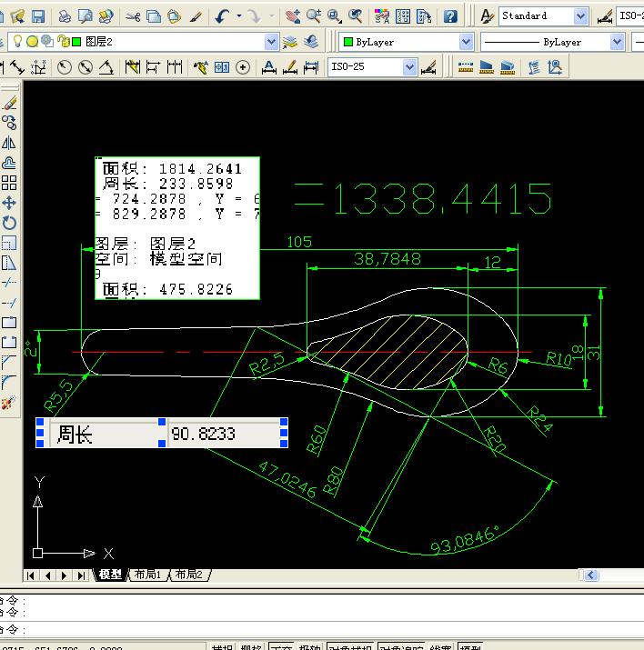Toggle viewport freeze icon for 图层2
The image size is (644, 650).
tap(47, 41)
